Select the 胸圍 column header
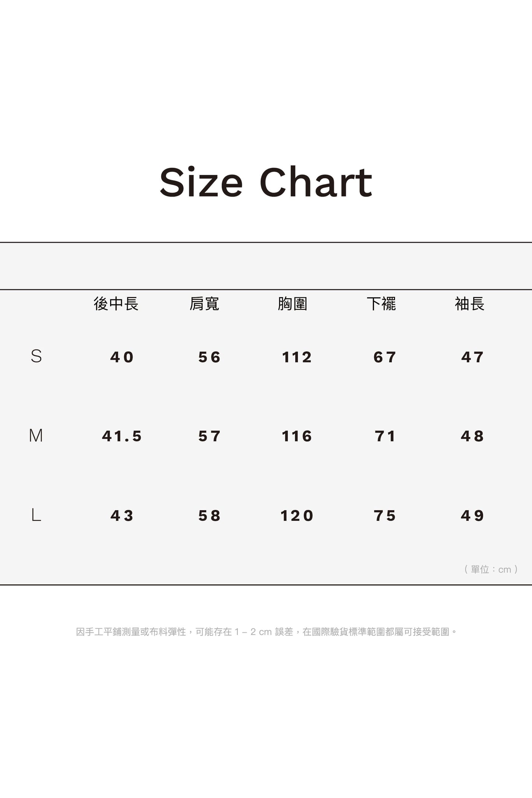Viewport: 532px width, 798px height. coord(293,304)
